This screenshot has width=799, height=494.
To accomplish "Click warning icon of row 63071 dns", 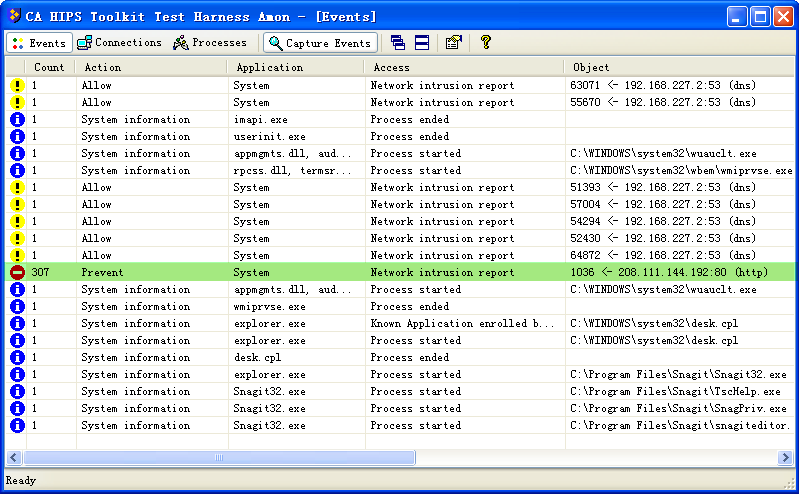I will [17, 86].
